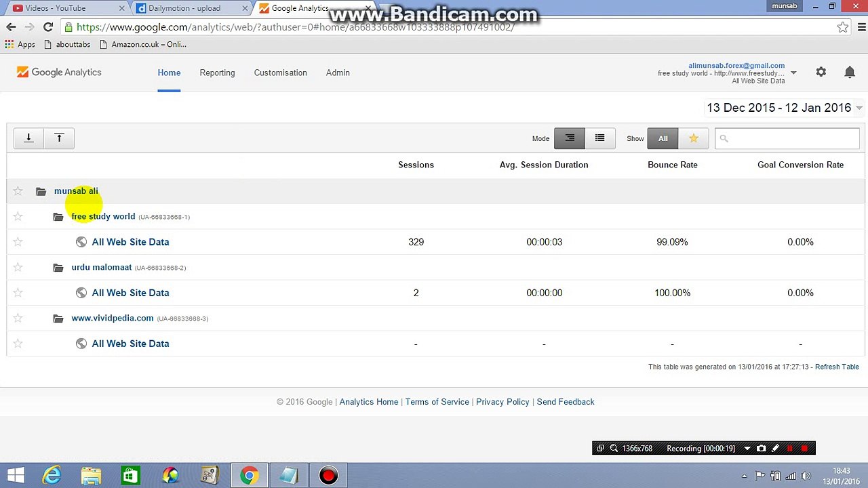Open File Explorer from taskbar

click(92, 476)
